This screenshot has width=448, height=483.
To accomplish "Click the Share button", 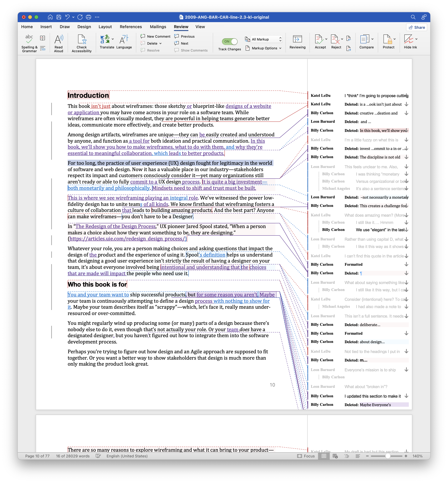I will tap(417, 27).
